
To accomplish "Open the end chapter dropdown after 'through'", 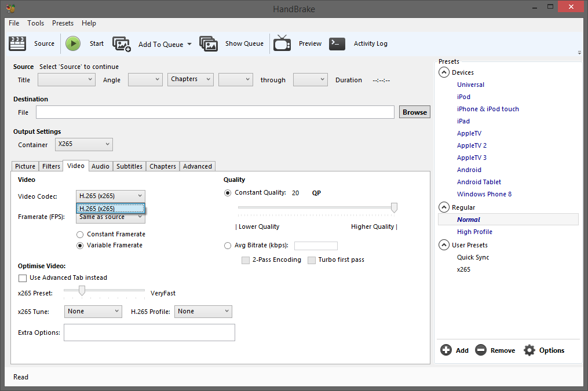I will (x=310, y=79).
